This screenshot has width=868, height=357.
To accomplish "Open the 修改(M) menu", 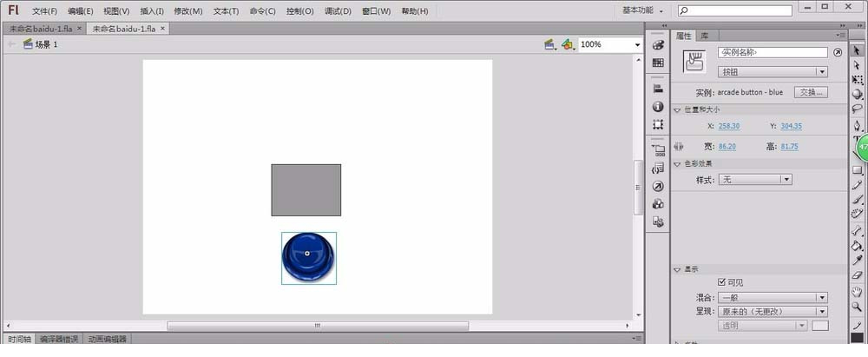I will tap(188, 11).
